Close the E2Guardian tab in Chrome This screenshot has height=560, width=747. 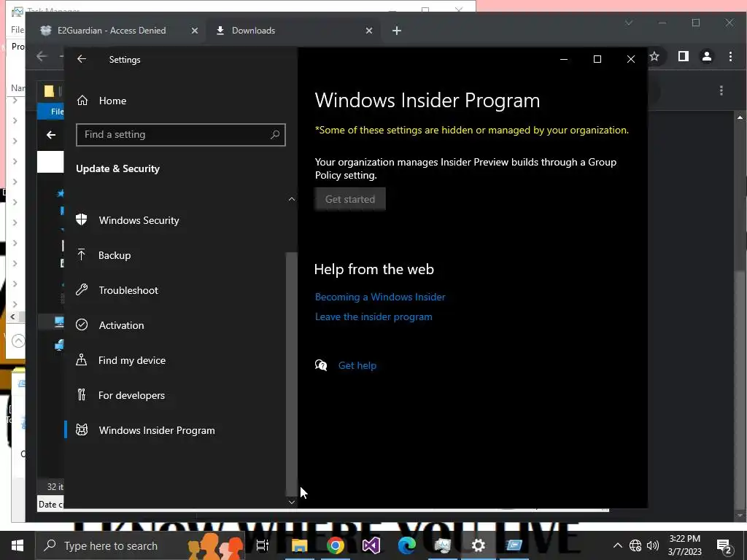[x=194, y=31]
